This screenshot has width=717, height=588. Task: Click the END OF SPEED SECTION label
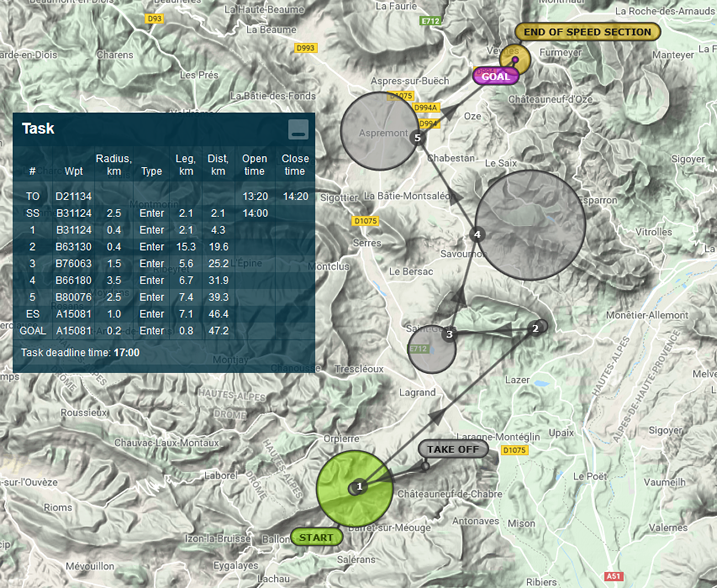coord(587,32)
